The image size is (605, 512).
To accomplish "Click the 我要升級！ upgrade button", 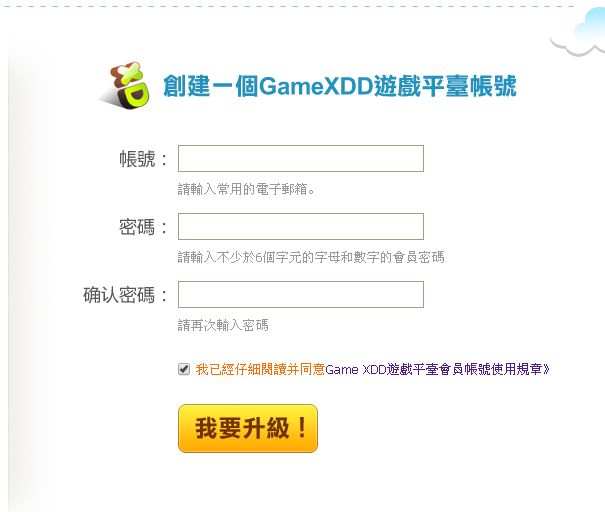I will 248,428.
